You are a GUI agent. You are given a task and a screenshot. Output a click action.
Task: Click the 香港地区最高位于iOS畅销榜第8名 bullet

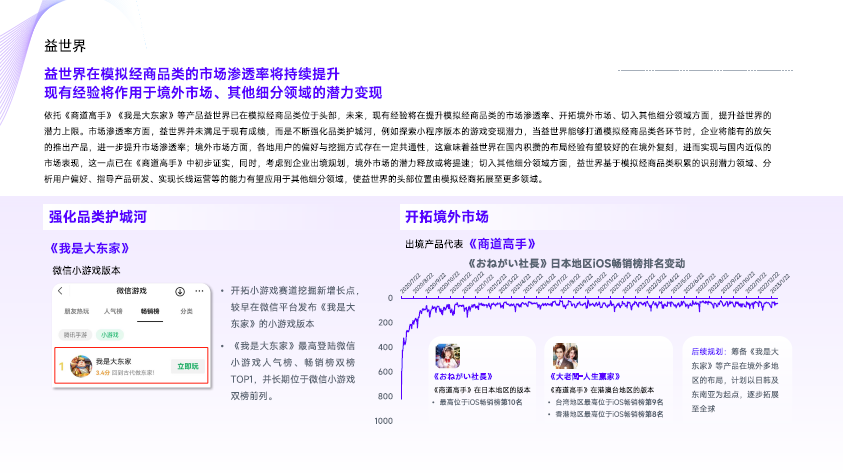click(609, 414)
